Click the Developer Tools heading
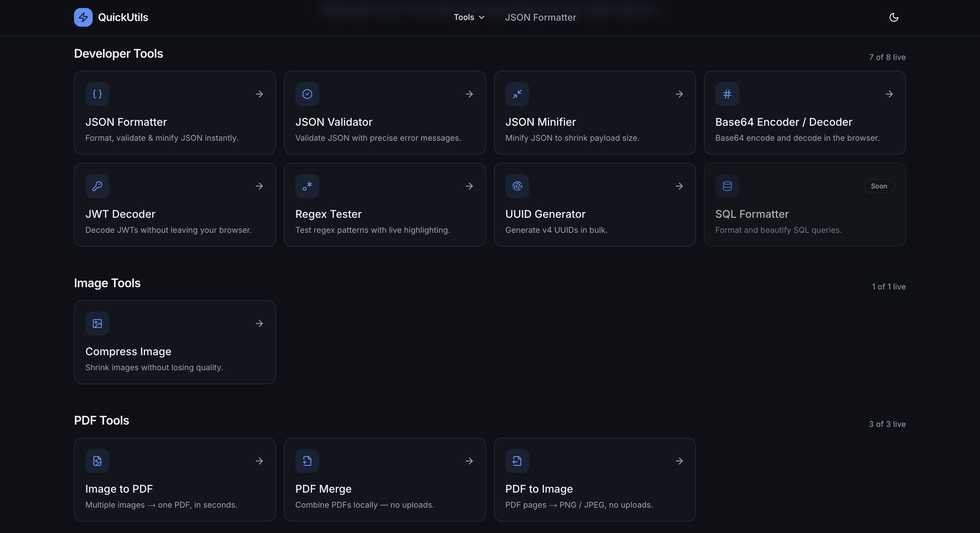The width and height of the screenshot is (980, 533). click(118, 53)
